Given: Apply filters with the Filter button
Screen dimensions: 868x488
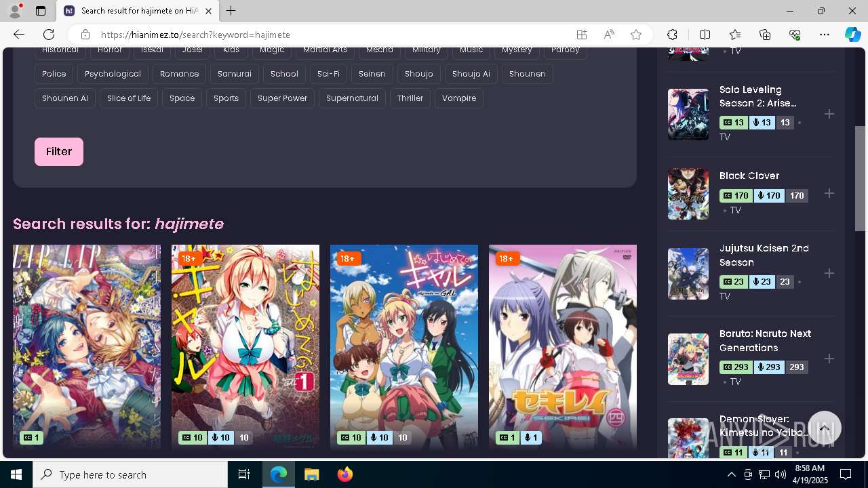Looking at the screenshot, I should click(59, 152).
